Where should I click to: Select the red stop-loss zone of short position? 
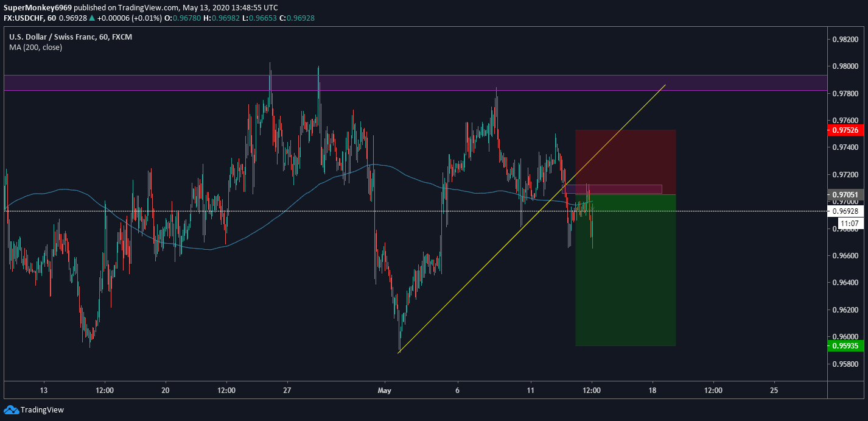625,162
